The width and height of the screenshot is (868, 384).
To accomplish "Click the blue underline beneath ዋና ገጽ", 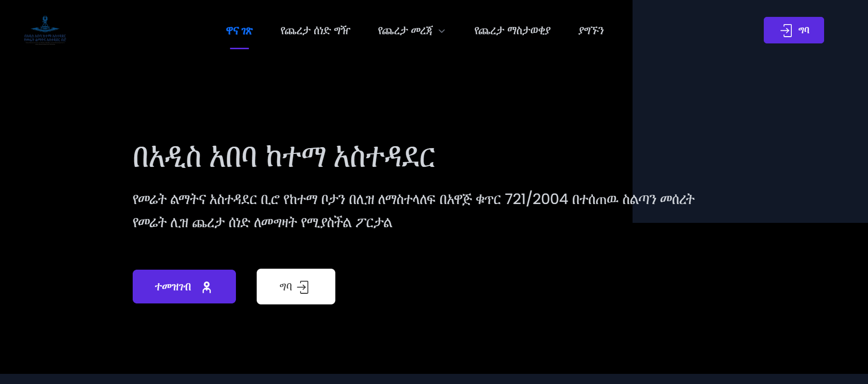I will point(239,48).
